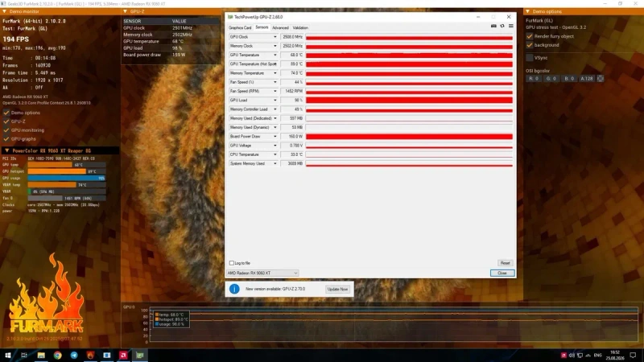Image resolution: width=644 pixels, height=362 pixels.
Task: Click the red AMD software taskbar icon
Action: pyautogui.click(x=123, y=356)
